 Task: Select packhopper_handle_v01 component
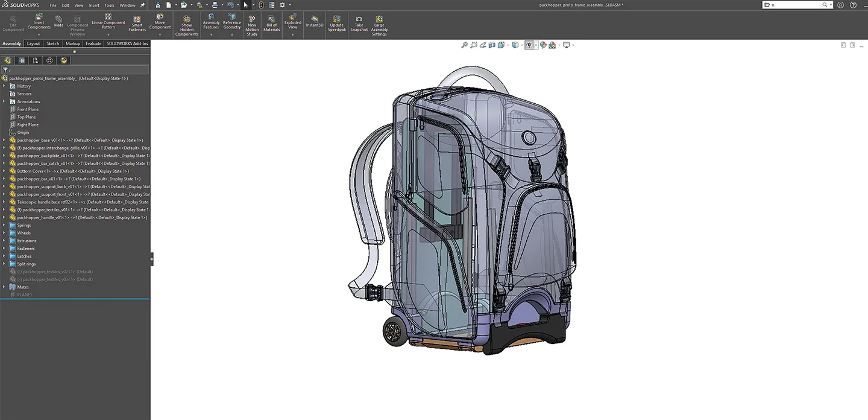[82, 217]
